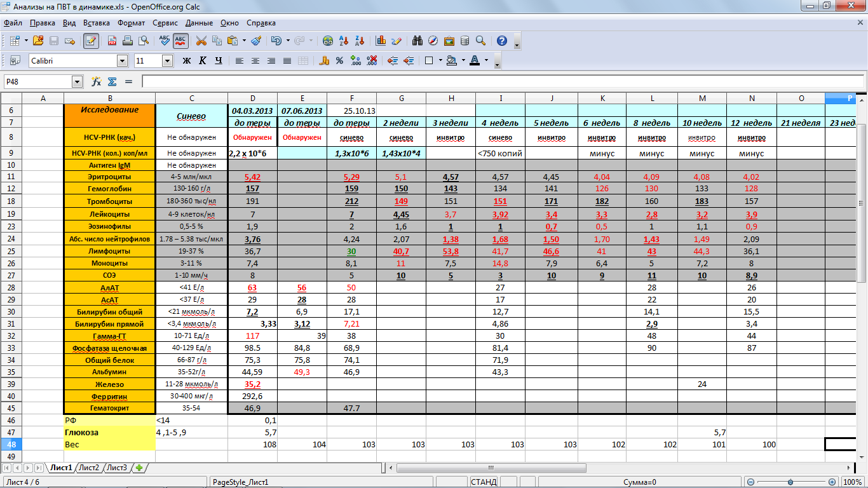The width and height of the screenshot is (868, 488).
Task: Decrease cell indent
Action: click(393, 61)
